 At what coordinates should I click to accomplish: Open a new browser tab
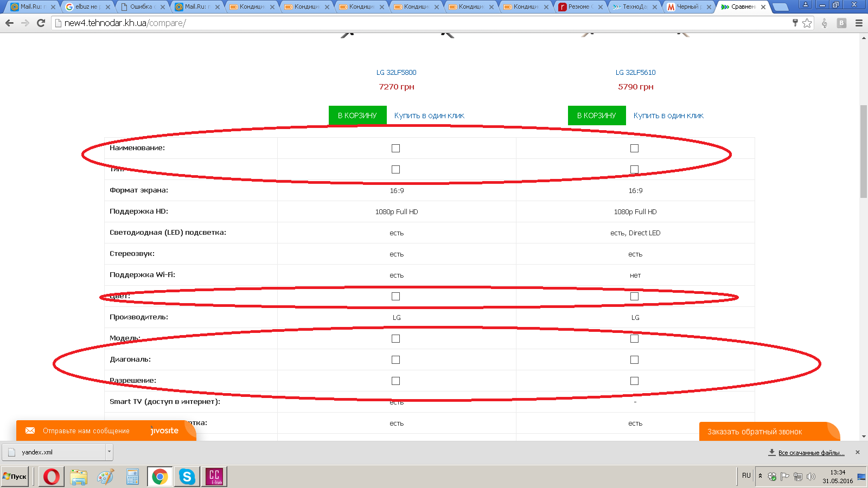point(780,7)
